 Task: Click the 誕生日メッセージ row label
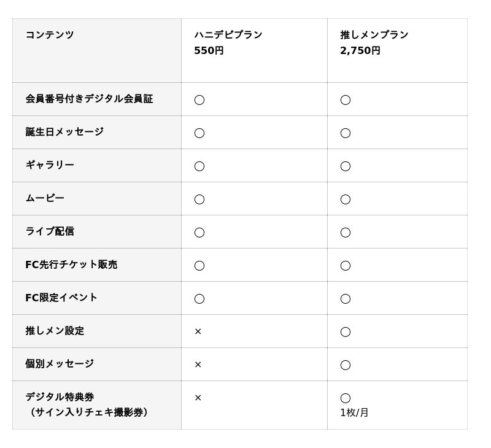pyautogui.click(x=64, y=132)
